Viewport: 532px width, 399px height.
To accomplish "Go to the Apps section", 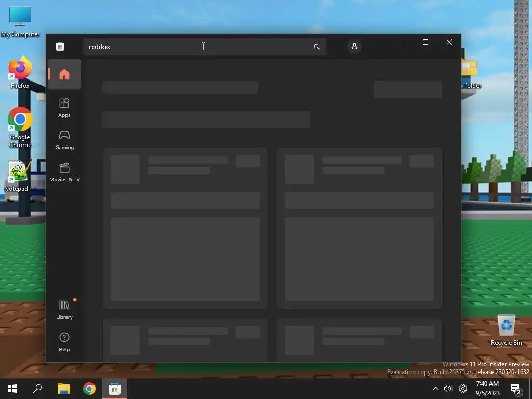I will (x=64, y=108).
